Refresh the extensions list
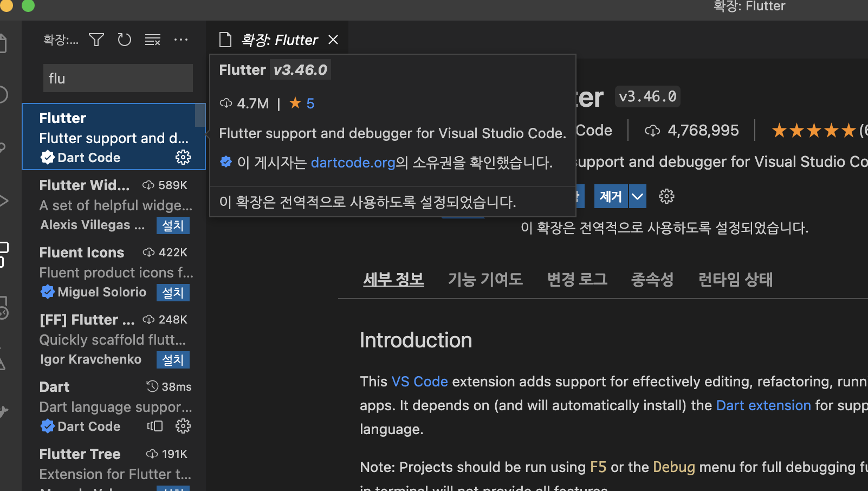The width and height of the screenshot is (868, 491). tap(125, 40)
